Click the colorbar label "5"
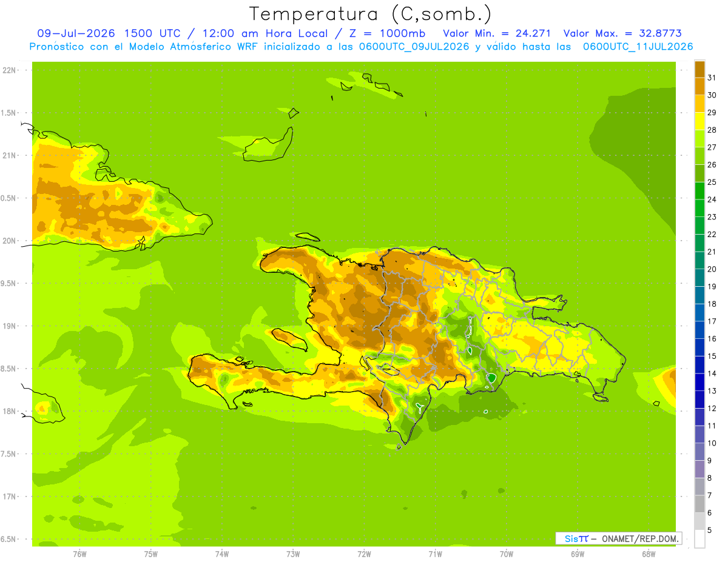The height and width of the screenshot is (562, 728). click(x=710, y=530)
